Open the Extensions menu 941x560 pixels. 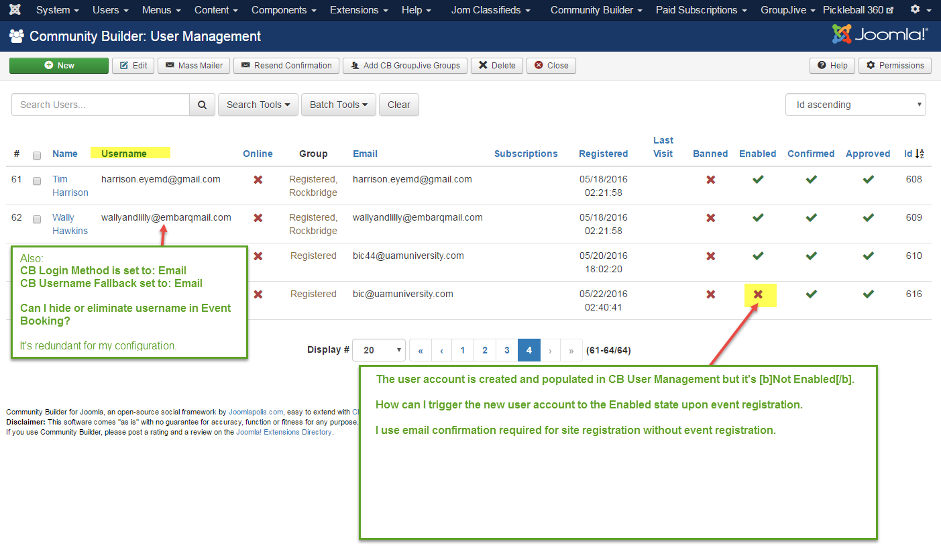[x=358, y=10]
